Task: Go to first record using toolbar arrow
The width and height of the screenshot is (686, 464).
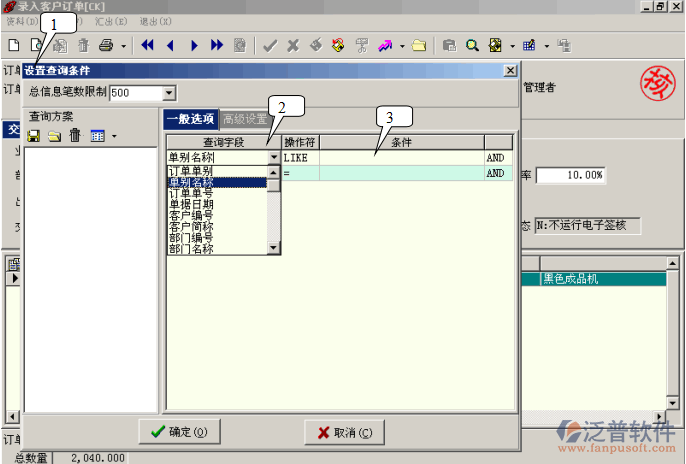Action: tap(148, 45)
